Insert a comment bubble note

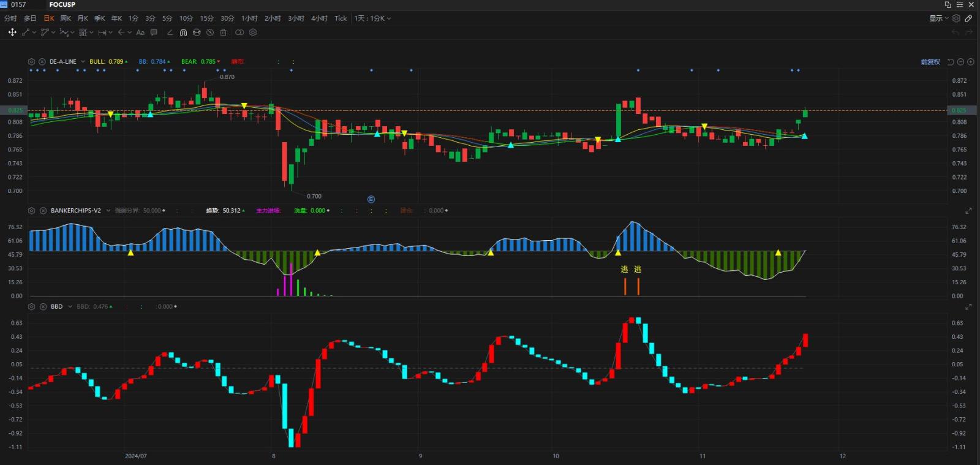(154, 32)
